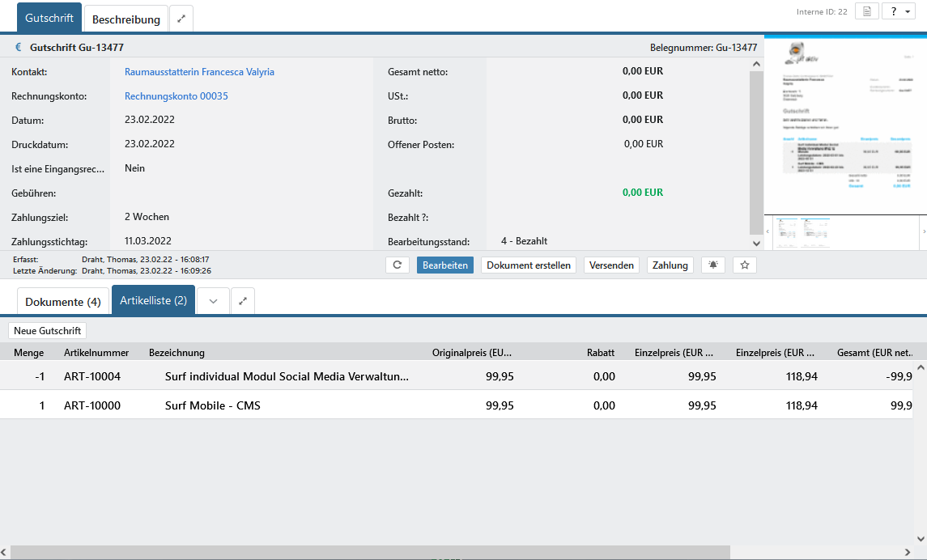Open contact Raumausstatterin Francesca Valyria
Image resolution: width=927 pixels, height=560 pixels.
click(x=199, y=72)
